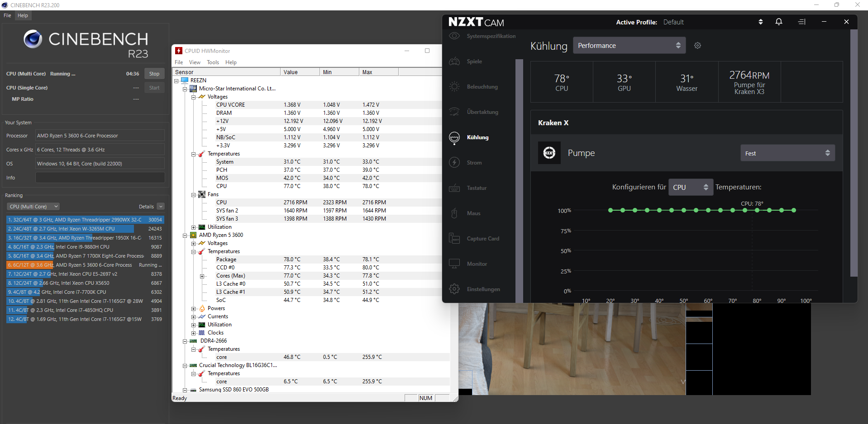868x424 pixels.
Task: Stop the CPU Multi Core benchmark
Action: [x=154, y=74]
